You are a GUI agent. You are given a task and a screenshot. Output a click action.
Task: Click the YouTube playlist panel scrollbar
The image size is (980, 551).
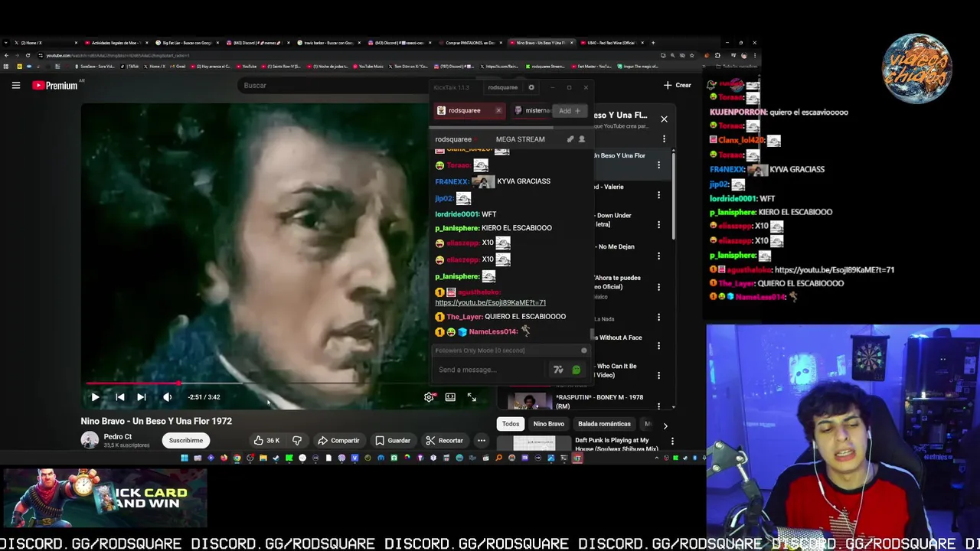tap(674, 195)
